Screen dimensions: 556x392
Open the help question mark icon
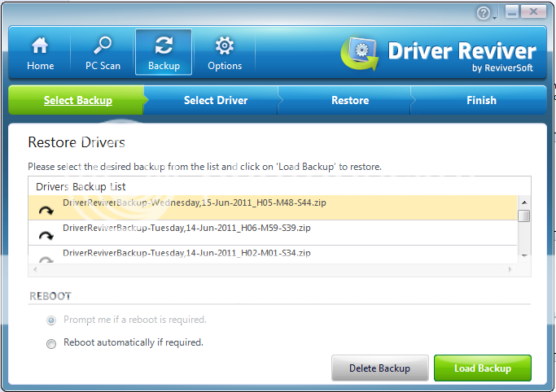point(483,13)
